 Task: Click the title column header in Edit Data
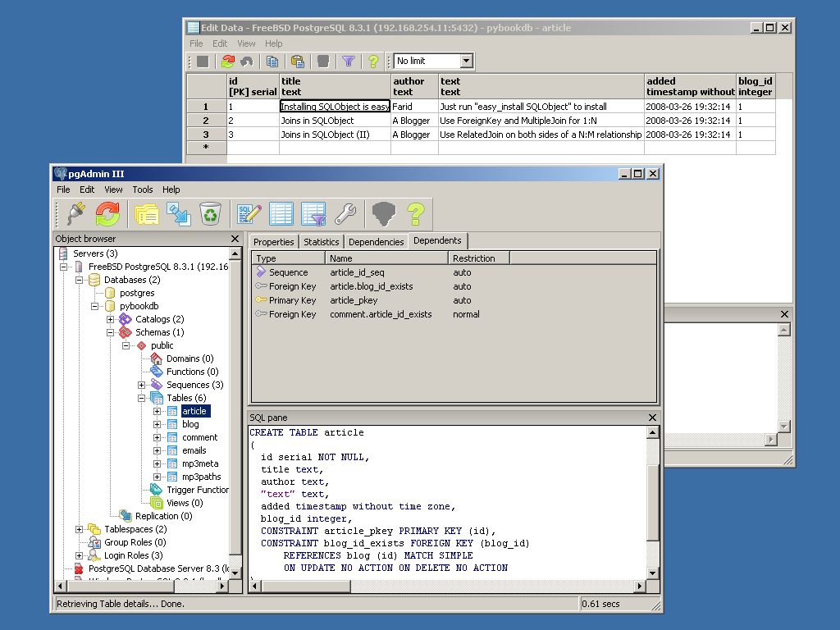coord(336,86)
